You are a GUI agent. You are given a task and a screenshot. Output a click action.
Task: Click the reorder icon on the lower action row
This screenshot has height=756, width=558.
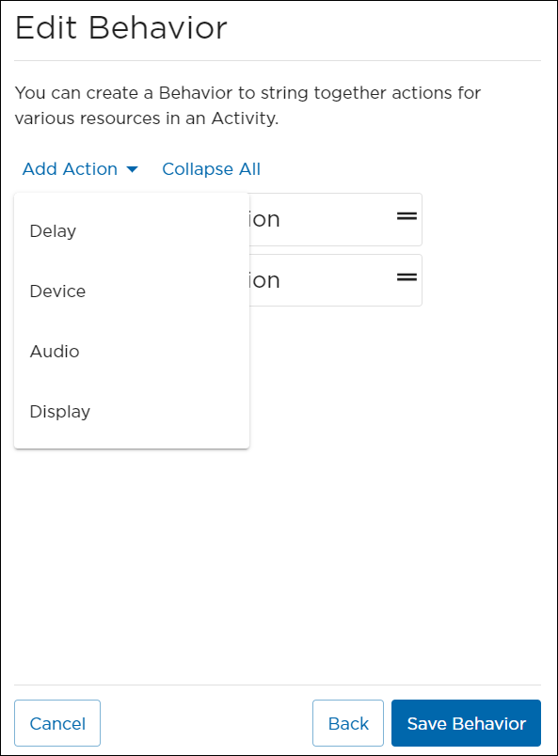[x=406, y=277]
